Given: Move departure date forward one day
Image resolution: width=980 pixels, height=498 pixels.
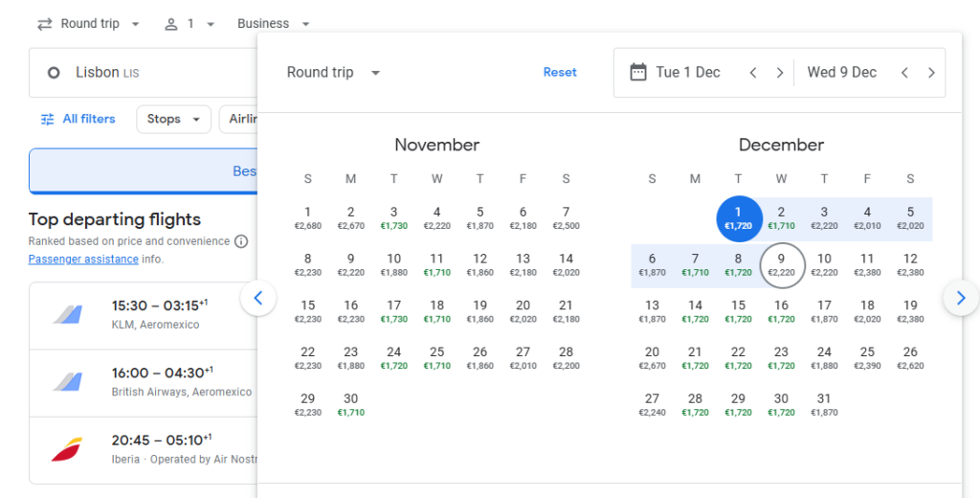Looking at the screenshot, I should tap(780, 73).
